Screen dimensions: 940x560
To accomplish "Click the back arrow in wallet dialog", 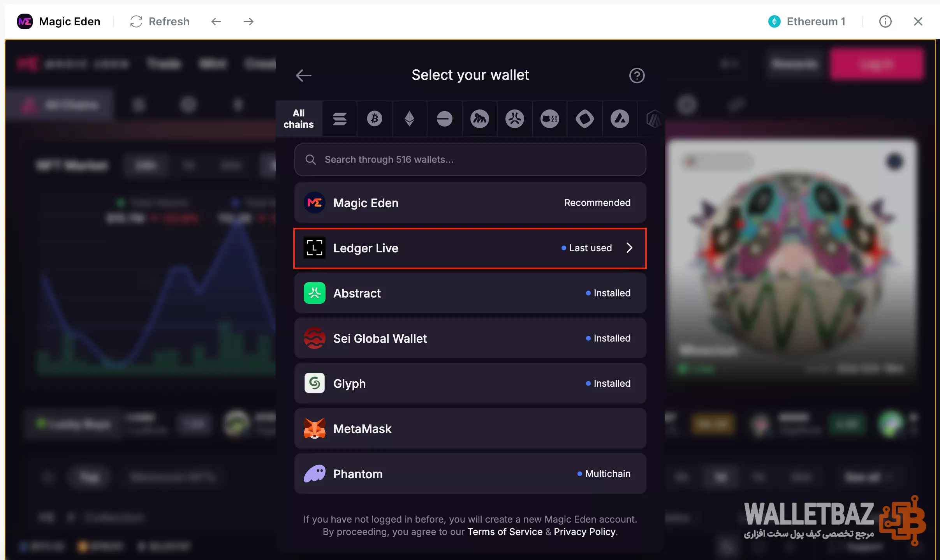I will click(x=303, y=76).
